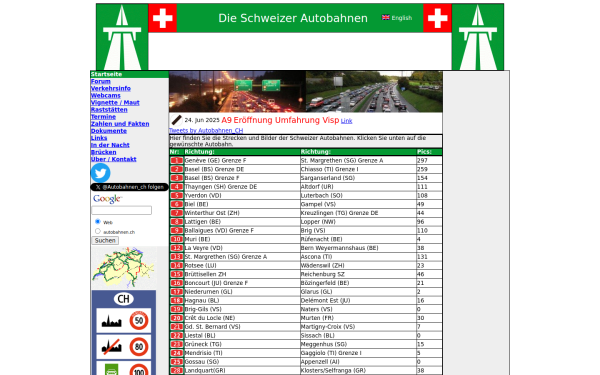Go to Zahlen und Fakten page
This screenshot has height=375, width=600.
pos(120,124)
